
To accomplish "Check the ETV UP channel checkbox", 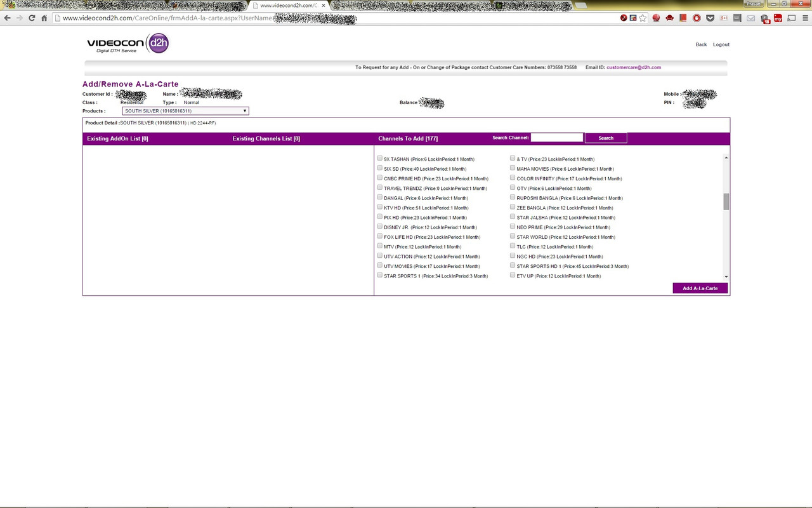I will pyautogui.click(x=513, y=275).
